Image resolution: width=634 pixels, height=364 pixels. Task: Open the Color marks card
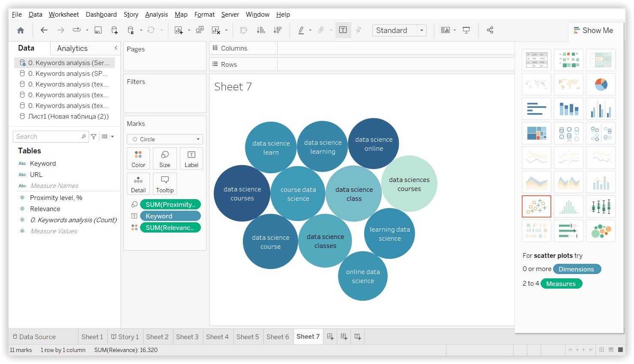(138, 158)
